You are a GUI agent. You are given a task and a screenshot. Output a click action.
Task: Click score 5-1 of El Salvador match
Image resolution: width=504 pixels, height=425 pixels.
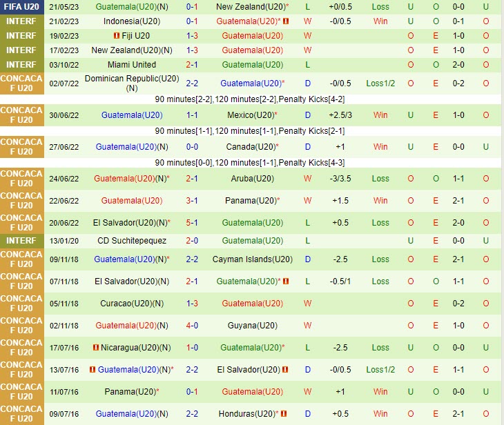click(x=192, y=223)
